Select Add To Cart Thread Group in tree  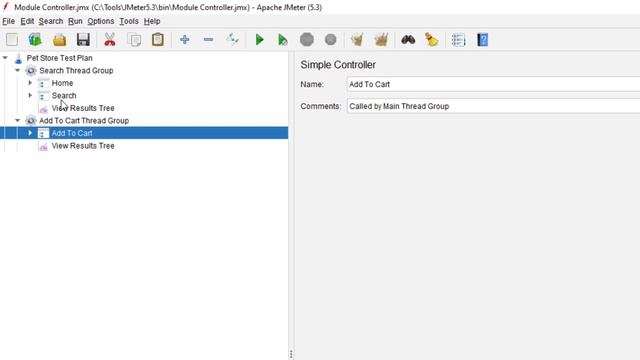tap(84, 120)
